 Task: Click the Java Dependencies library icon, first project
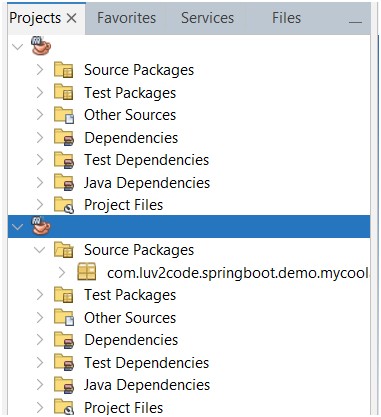(63, 183)
